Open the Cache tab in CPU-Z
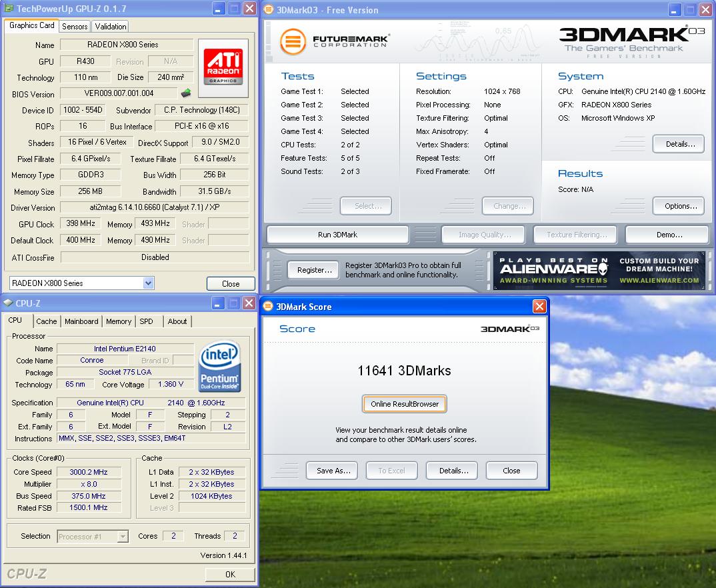Viewport: 716px width, 588px height. click(x=47, y=321)
